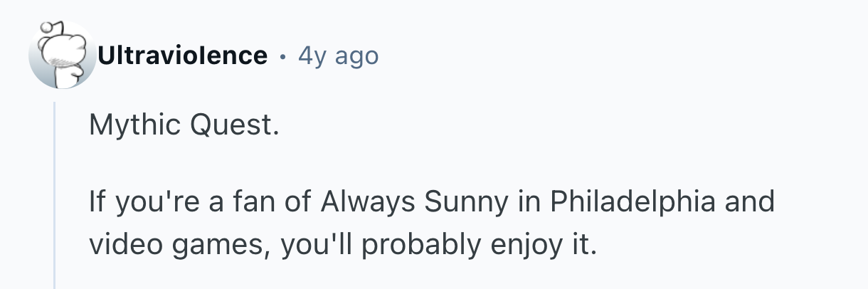Click the word "and" ending the second line
This screenshot has height=289, width=868.
[752, 202]
